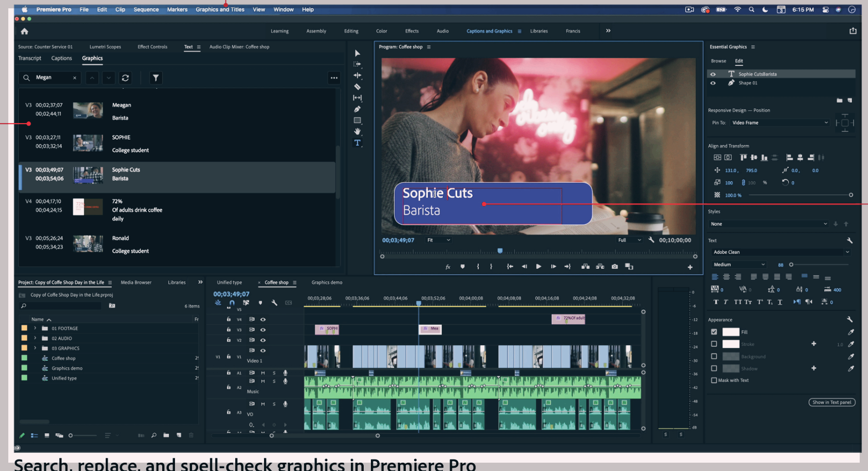The height and width of the screenshot is (471, 868).
Task: Show more workspaces overflow chevron
Action: [608, 31]
